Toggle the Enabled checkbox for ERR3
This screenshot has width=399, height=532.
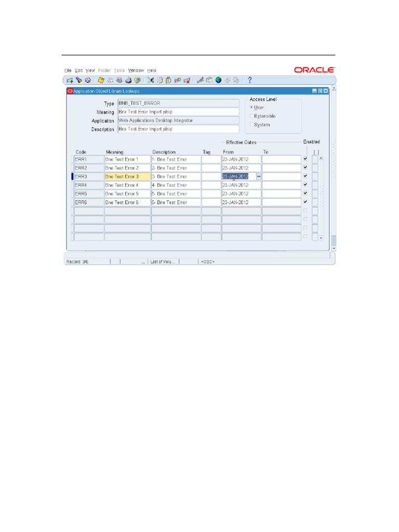305,176
